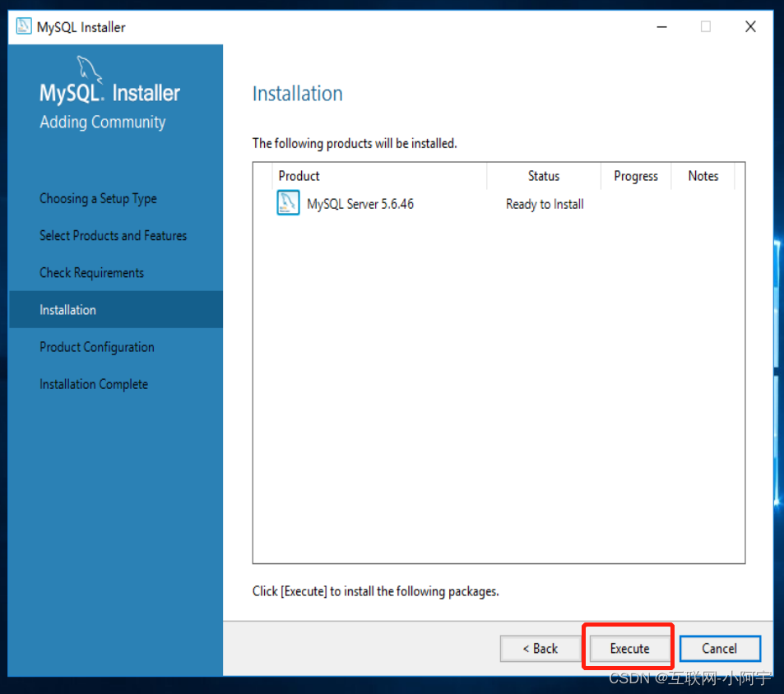
Task: Select the Check Requirements step
Action: pyautogui.click(x=91, y=272)
